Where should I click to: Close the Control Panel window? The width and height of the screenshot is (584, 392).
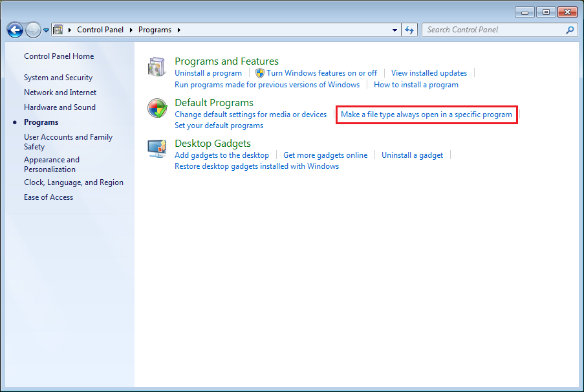click(x=567, y=12)
